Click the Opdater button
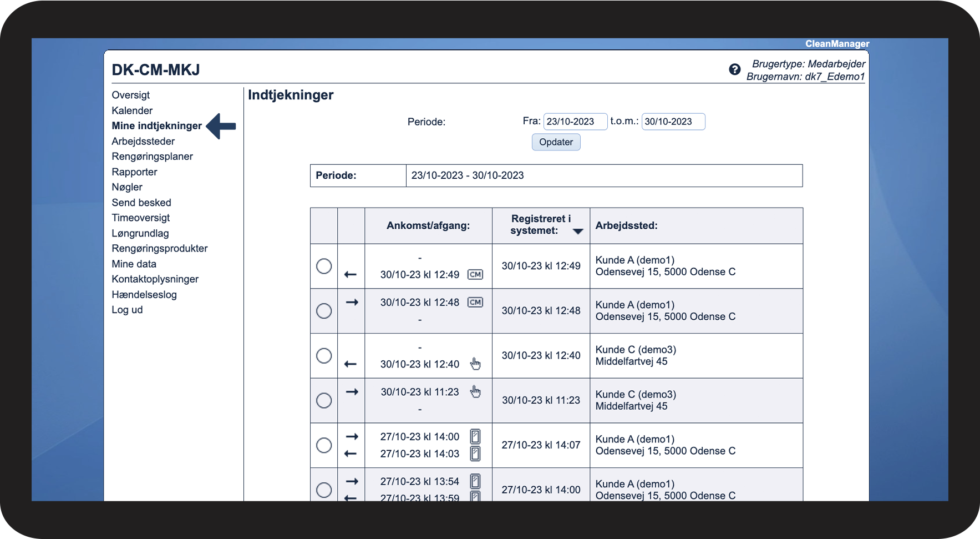The width and height of the screenshot is (980, 539). pyautogui.click(x=556, y=142)
